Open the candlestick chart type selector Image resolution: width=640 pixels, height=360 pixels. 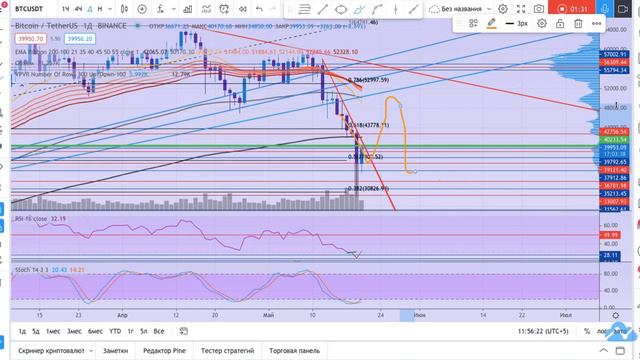tap(124, 9)
